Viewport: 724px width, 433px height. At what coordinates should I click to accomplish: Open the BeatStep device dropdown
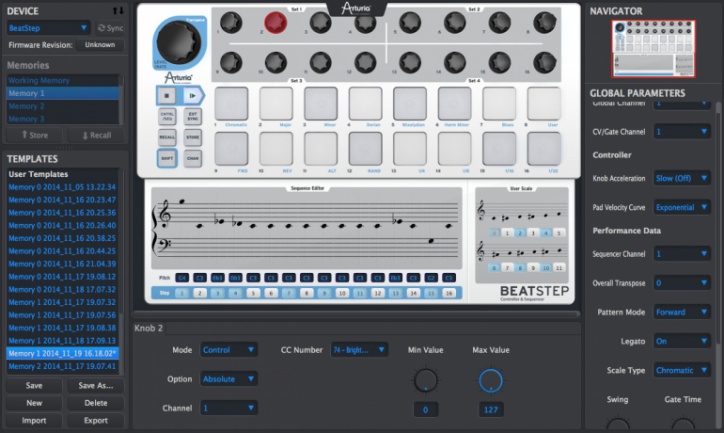pos(48,28)
